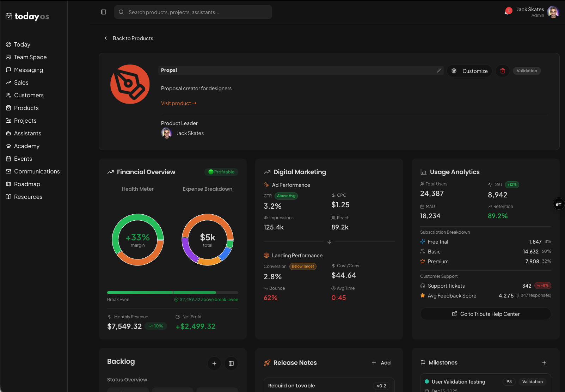Click the Projects sidebar icon

coord(8,121)
